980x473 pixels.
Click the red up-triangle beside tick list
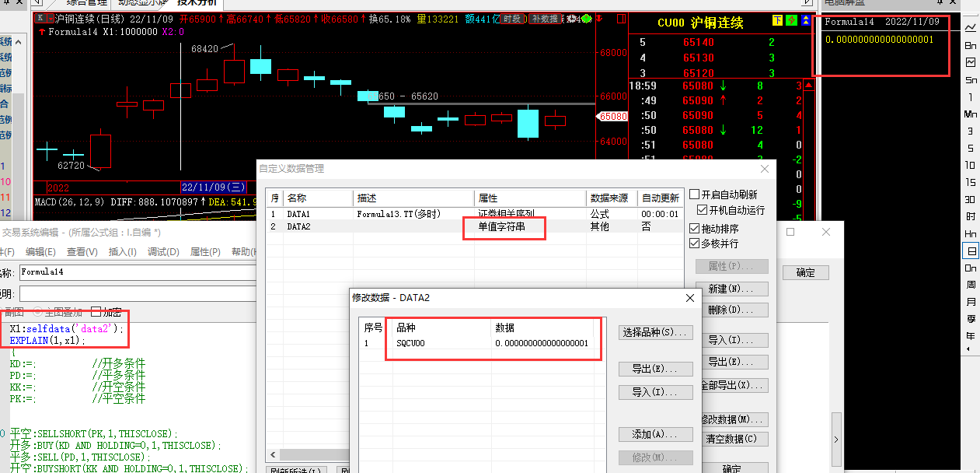808,85
